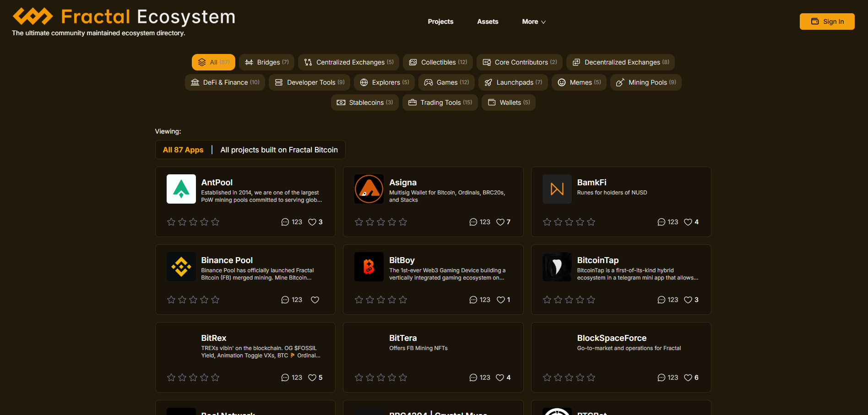Show DeFi & Finance projects
The image size is (868, 415).
point(225,82)
